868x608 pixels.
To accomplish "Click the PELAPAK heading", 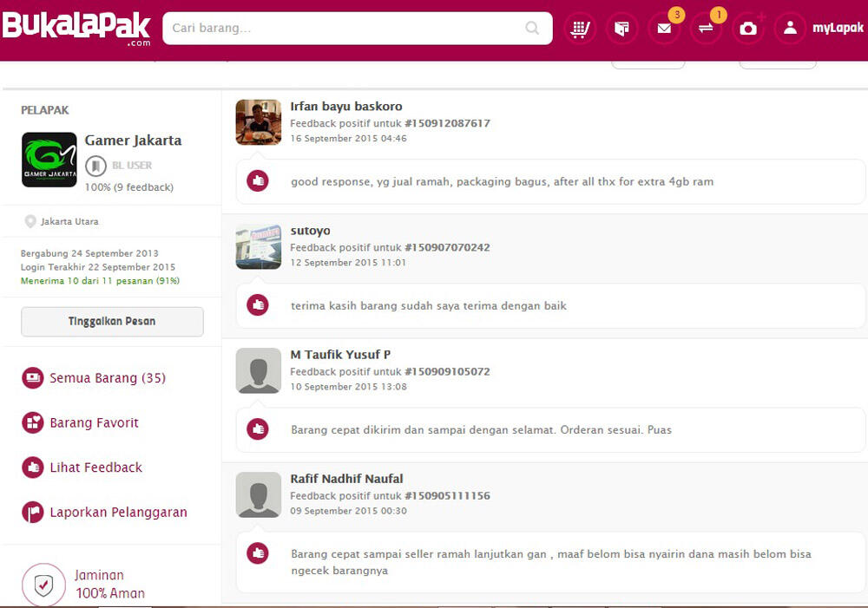I will (x=45, y=110).
